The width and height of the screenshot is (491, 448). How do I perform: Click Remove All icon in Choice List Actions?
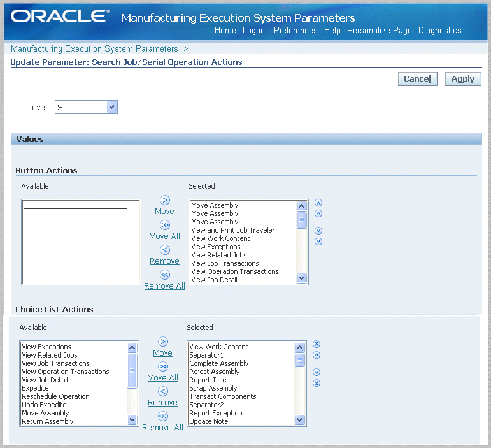[163, 416]
